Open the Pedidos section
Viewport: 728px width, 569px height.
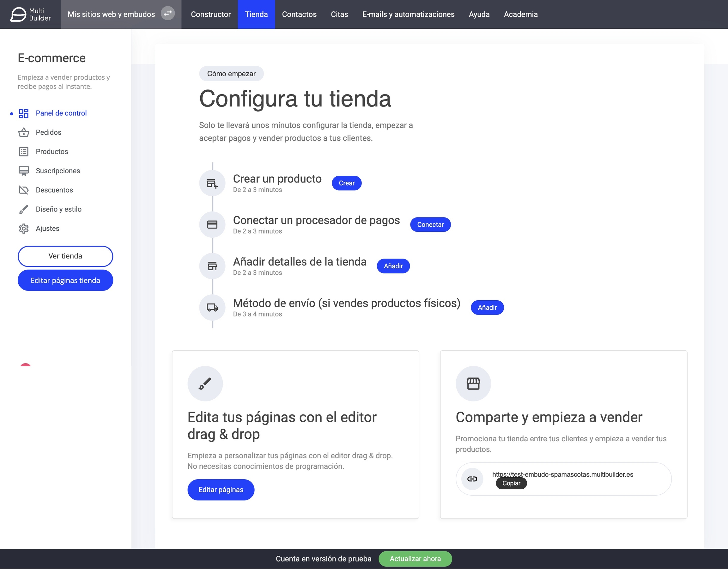(x=48, y=132)
